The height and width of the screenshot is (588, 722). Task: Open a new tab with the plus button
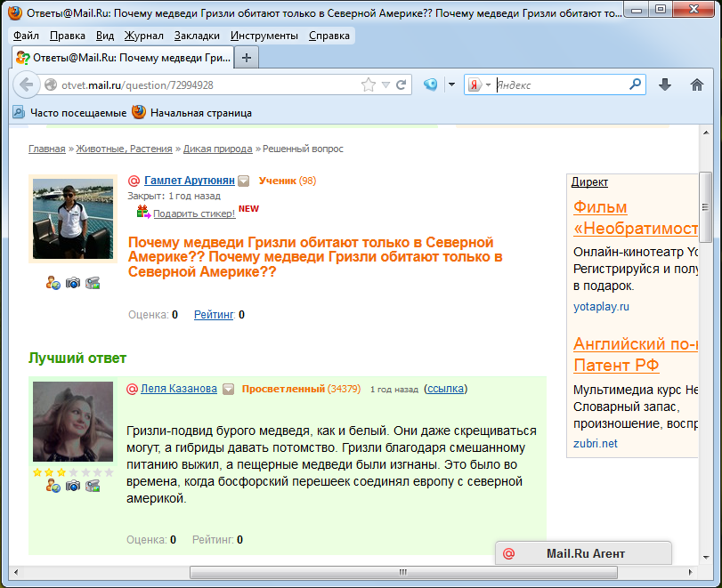pos(247,58)
